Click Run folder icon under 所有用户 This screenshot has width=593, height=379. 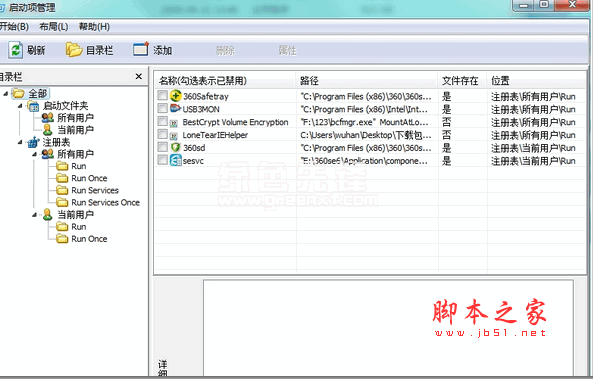(62, 166)
